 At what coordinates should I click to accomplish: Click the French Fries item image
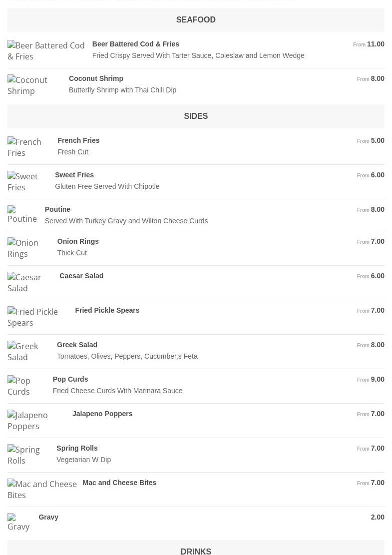point(28,147)
